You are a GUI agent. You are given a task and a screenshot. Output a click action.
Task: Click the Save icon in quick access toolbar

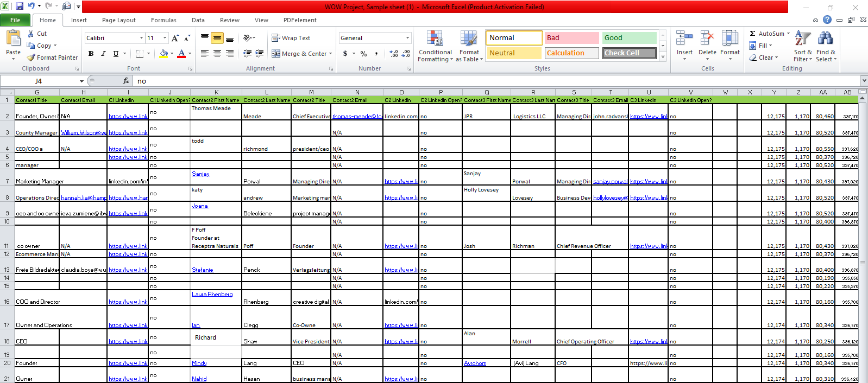(20, 7)
